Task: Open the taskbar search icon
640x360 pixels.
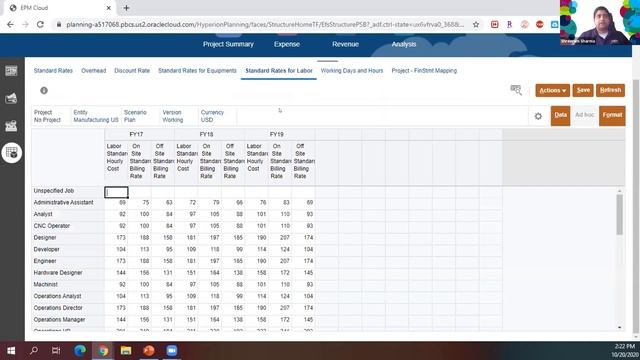Action: click(x=34, y=351)
